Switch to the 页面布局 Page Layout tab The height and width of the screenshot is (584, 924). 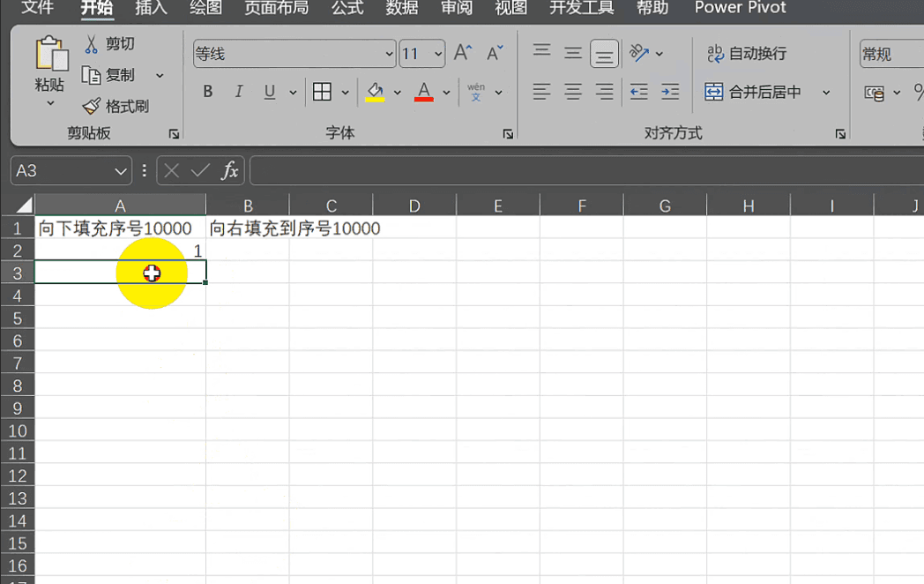click(x=276, y=8)
